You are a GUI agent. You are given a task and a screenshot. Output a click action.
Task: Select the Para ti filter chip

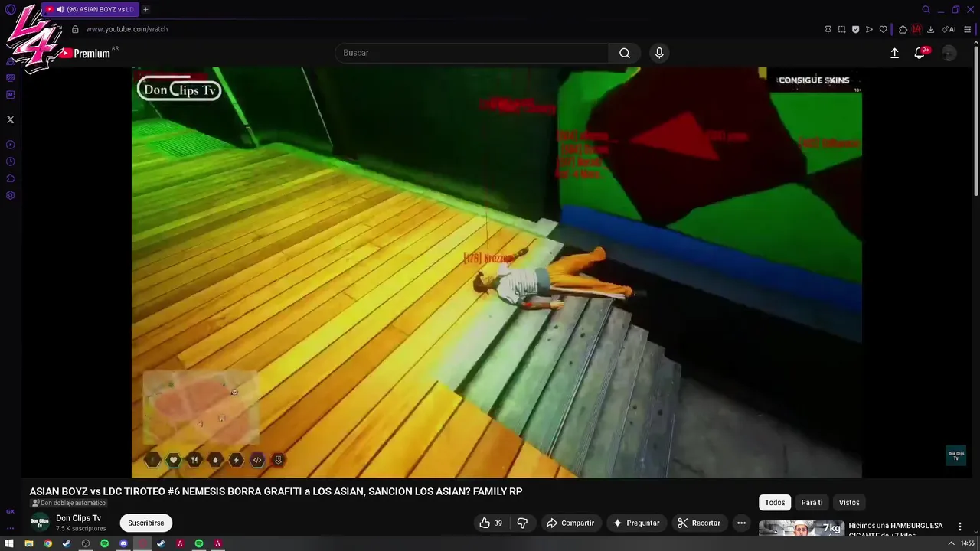coord(812,502)
